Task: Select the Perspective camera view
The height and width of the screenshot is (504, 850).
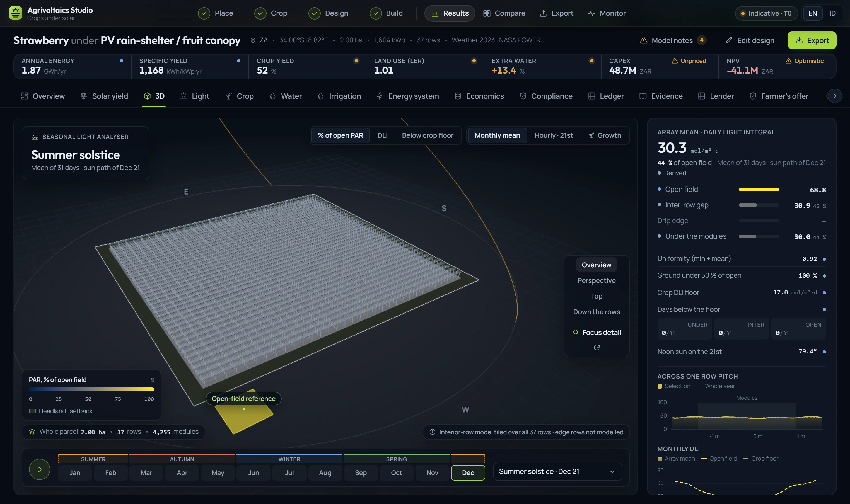Action: tap(597, 280)
